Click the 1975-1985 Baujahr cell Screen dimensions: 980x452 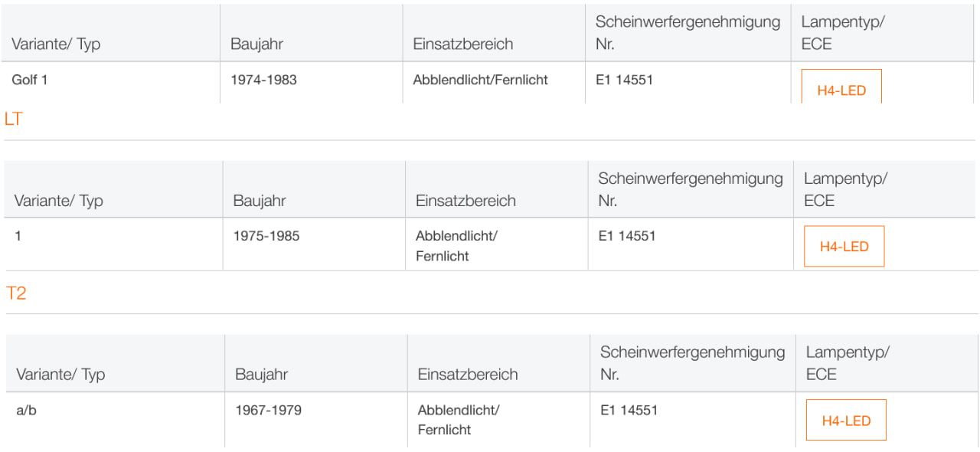point(266,237)
